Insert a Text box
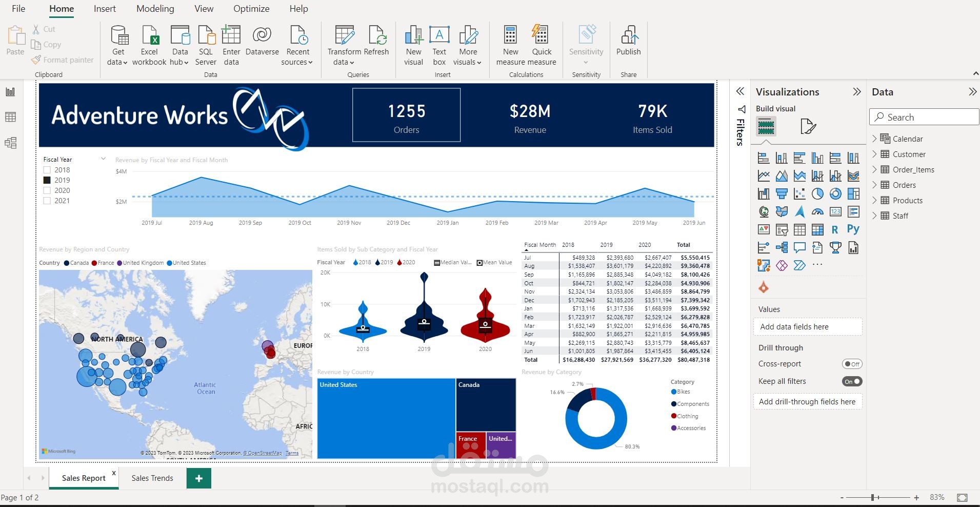980x507 pixels. click(x=439, y=46)
